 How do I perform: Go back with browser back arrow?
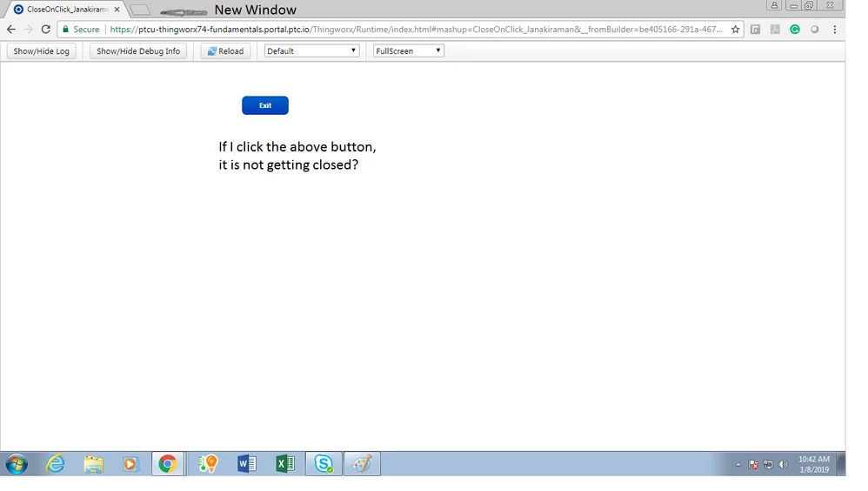point(11,30)
